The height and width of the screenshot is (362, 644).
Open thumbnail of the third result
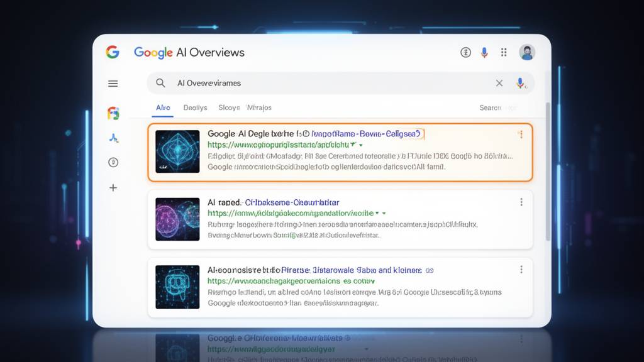(x=177, y=287)
